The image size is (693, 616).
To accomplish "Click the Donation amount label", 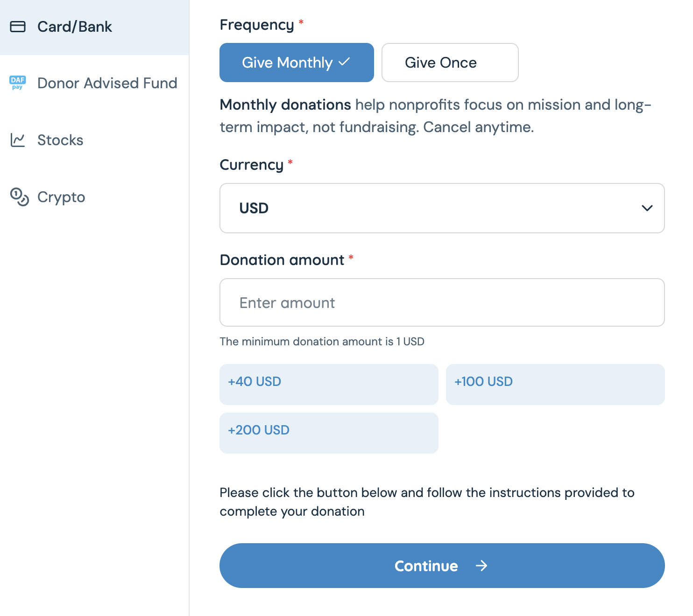I will pyautogui.click(x=282, y=260).
